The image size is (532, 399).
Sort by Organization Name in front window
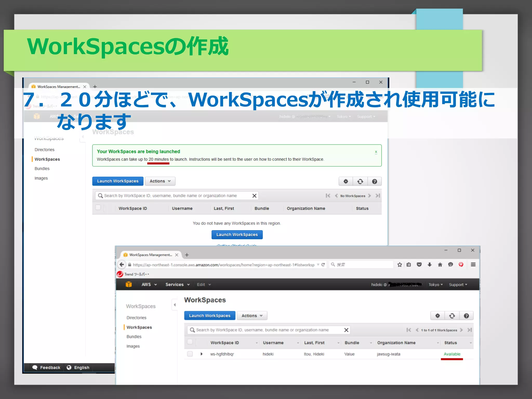pyautogui.click(x=396, y=343)
